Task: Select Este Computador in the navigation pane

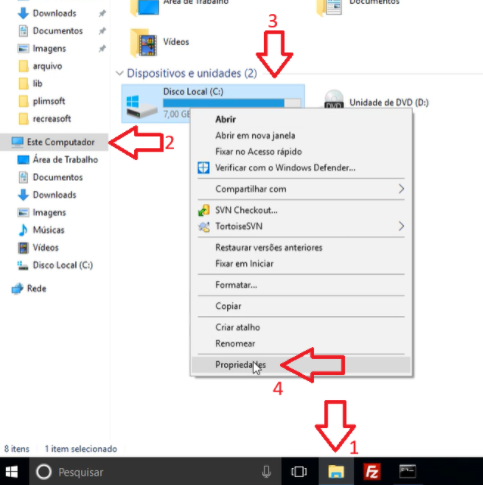Action: [x=54, y=142]
